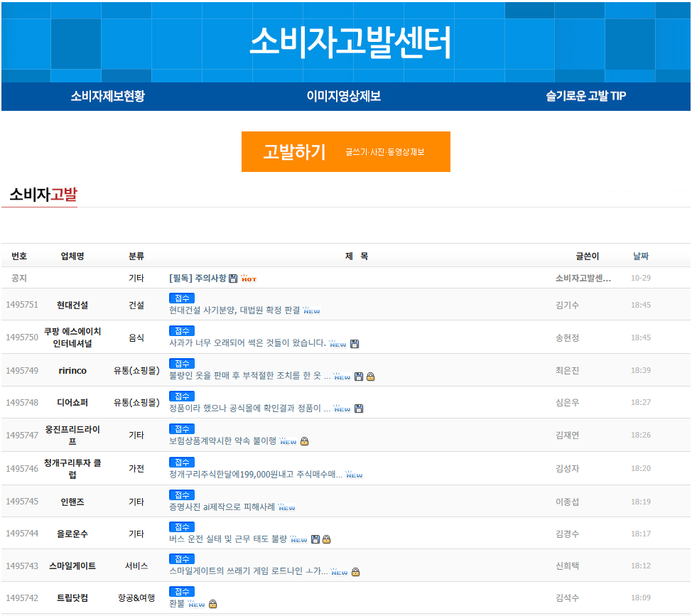The width and height of the screenshot is (692, 616).
Task: Open the 현대건설 사기분양 complaint post
Action: pyautogui.click(x=234, y=310)
